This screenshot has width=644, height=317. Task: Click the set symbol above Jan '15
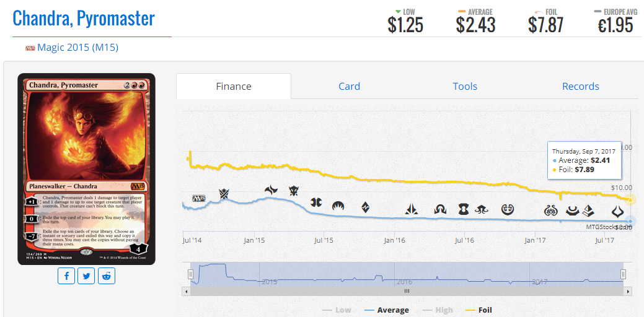pos(271,191)
